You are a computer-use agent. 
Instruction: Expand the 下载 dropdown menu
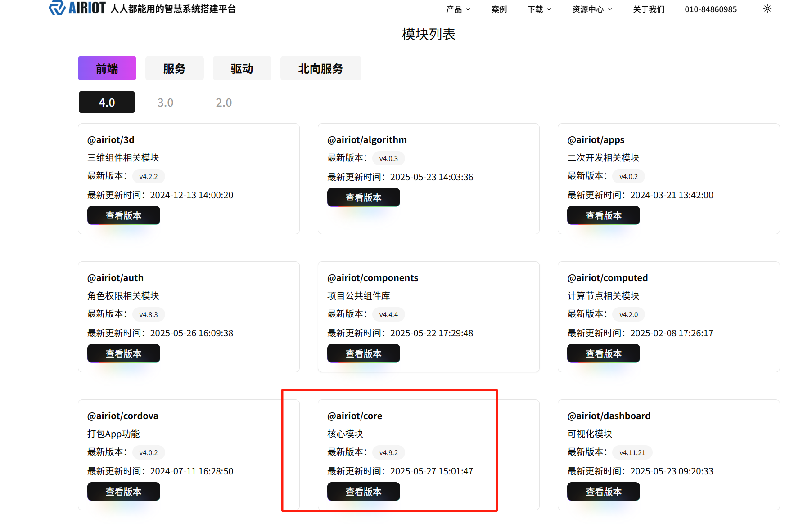539,9
